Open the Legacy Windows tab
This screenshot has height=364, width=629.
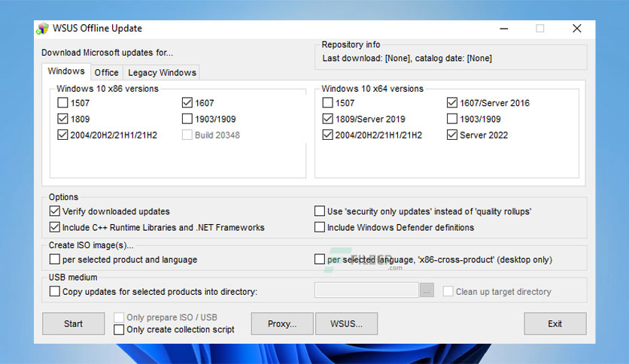(162, 72)
